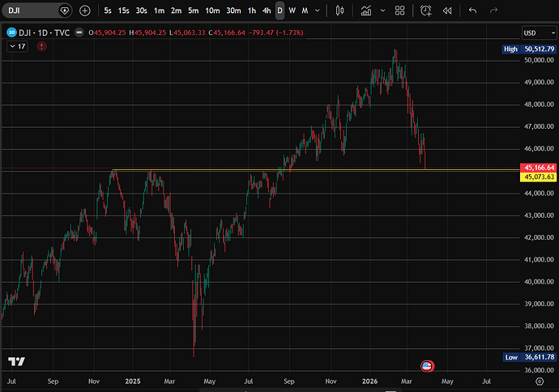Click the DJI symbol search field
This screenshot has width=559, height=392.
click(32, 11)
